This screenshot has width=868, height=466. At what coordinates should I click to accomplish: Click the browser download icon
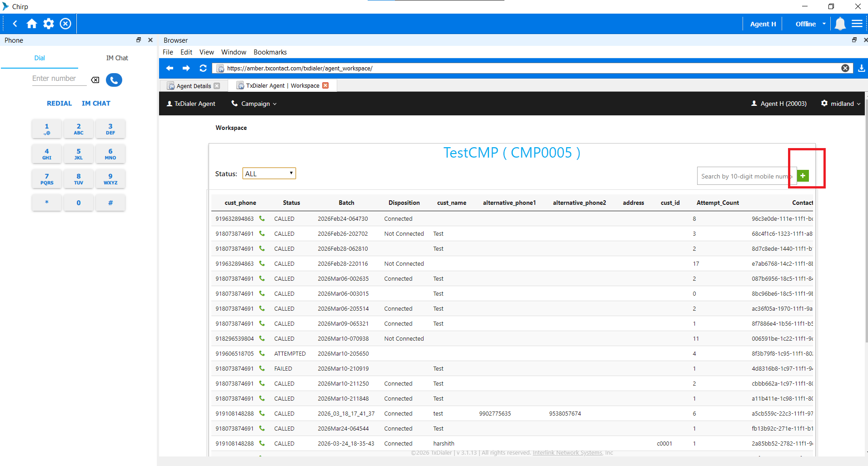click(861, 68)
